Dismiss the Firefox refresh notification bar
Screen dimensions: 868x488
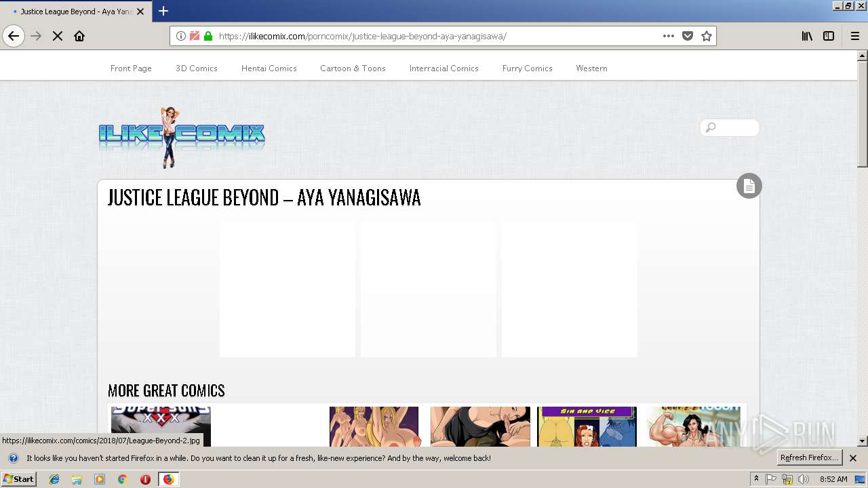[x=853, y=458]
